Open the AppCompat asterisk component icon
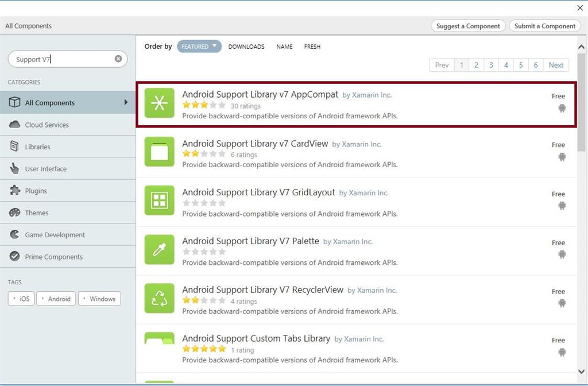Image resolution: width=588 pixels, height=386 pixels. [x=160, y=103]
